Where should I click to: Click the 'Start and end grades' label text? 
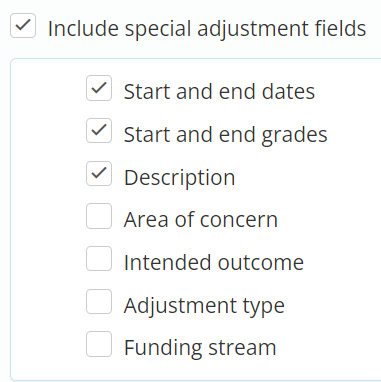(226, 135)
